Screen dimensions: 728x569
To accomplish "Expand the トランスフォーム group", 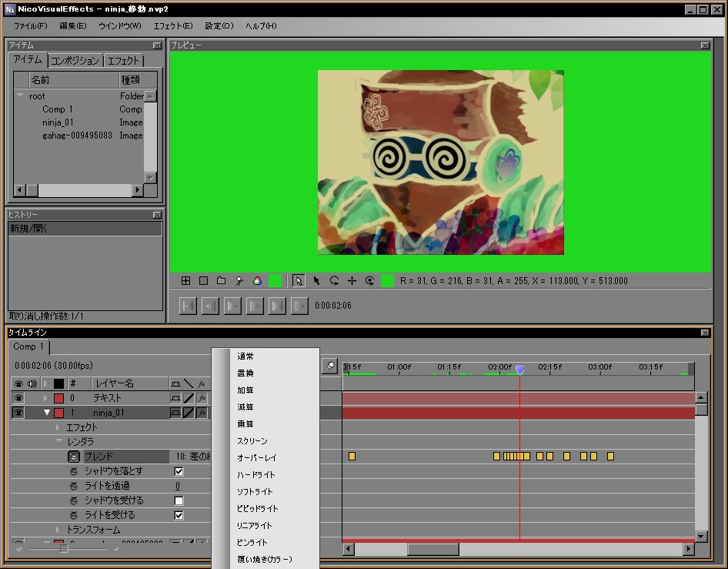I will pos(58,530).
